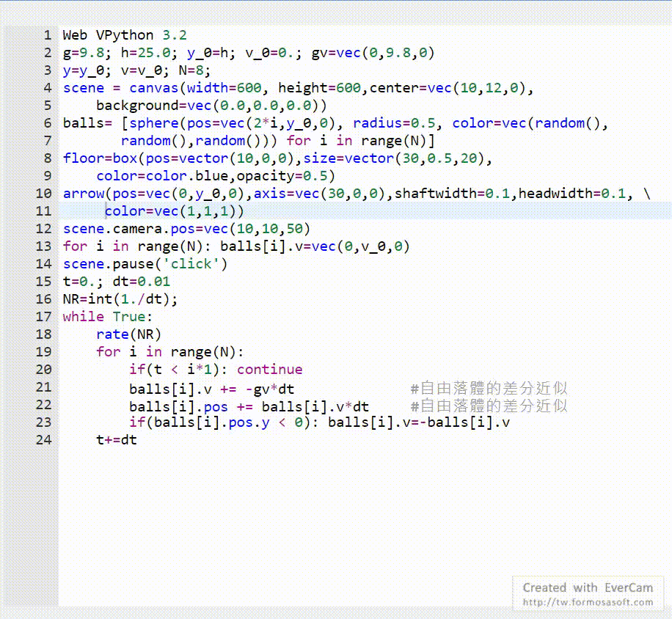
Task: Click 'arrow' at line 10 start
Action: pos(84,194)
